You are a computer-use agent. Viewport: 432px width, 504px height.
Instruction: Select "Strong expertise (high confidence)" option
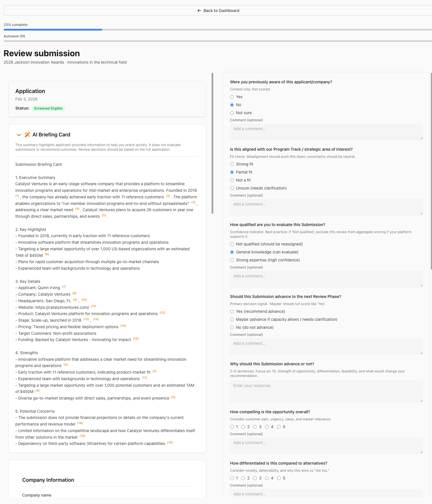(x=232, y=260)
